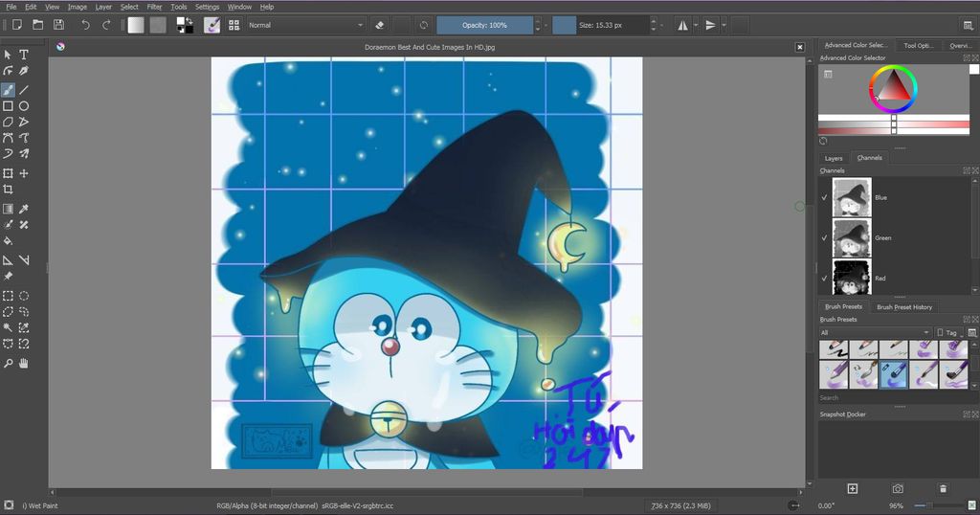Switch to Brush Preset History tab
This screenshot has height=515, width=980.
903,307
